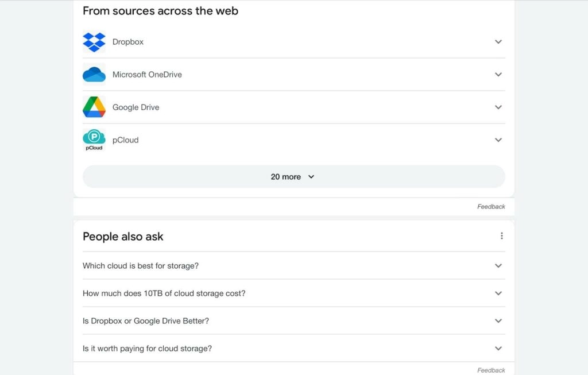Open 'Is Dropbox or Google Drive Better?' question

click(146, 321)
